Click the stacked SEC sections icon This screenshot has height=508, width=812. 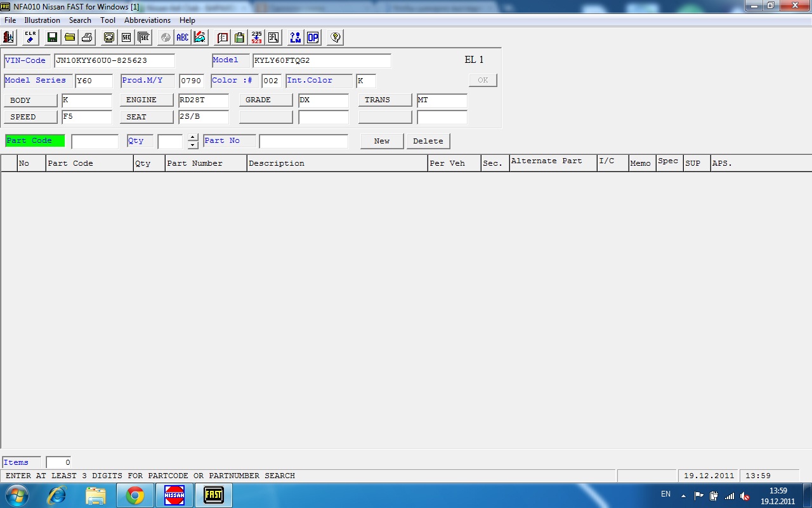click(143, 37)
